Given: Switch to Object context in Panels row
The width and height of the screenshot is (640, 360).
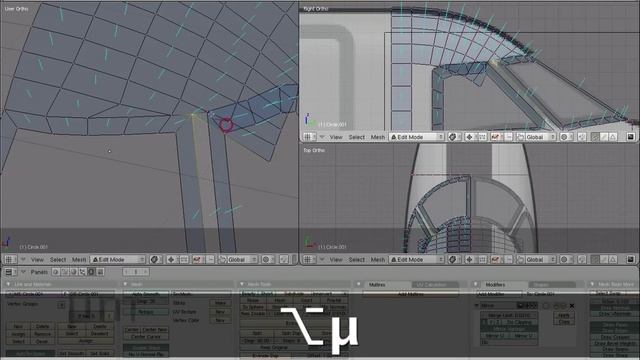Looking at the screenshot, I should [x=82, y=272].
